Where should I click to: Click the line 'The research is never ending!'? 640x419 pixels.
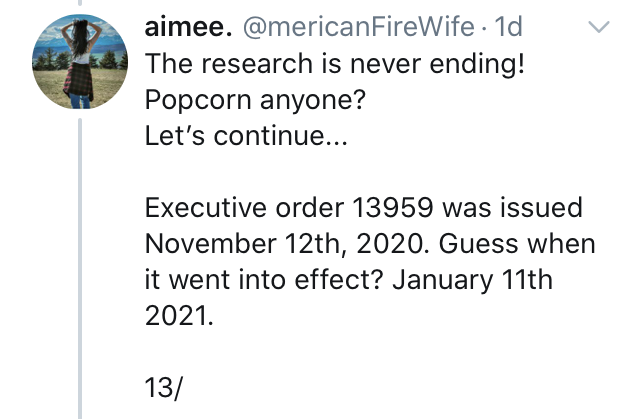[x=335, y=64]
